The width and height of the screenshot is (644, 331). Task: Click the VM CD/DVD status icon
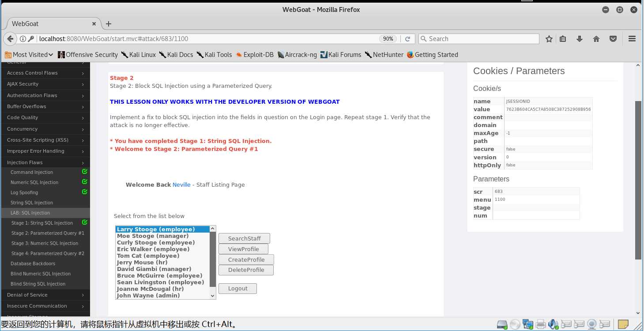click(x=515, y=325)
